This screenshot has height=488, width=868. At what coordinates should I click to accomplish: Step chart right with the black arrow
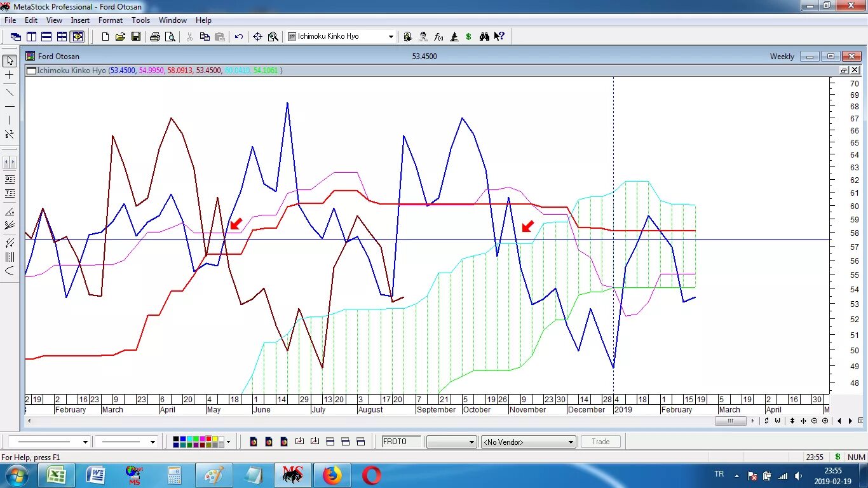click(851, 421)
